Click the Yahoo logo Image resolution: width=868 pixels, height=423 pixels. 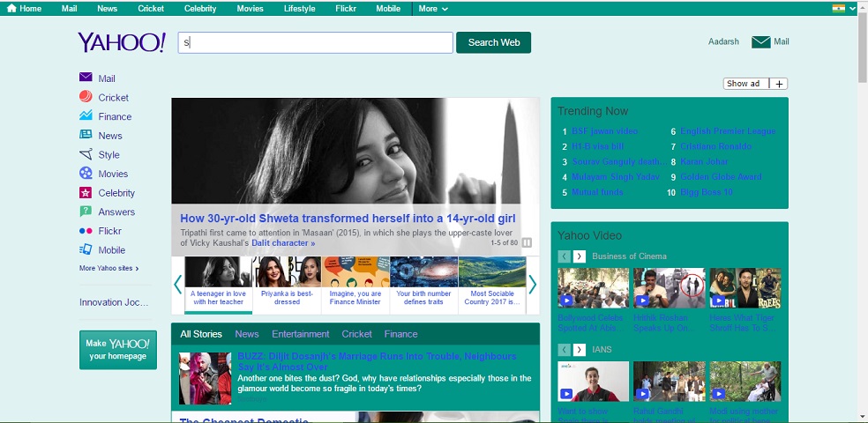(121, 42)
